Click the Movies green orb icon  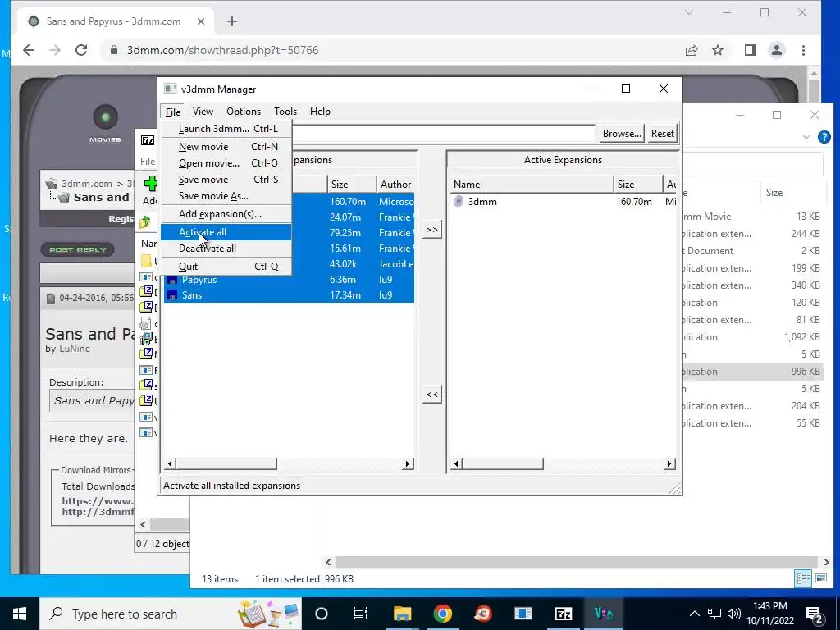(106, 117)
